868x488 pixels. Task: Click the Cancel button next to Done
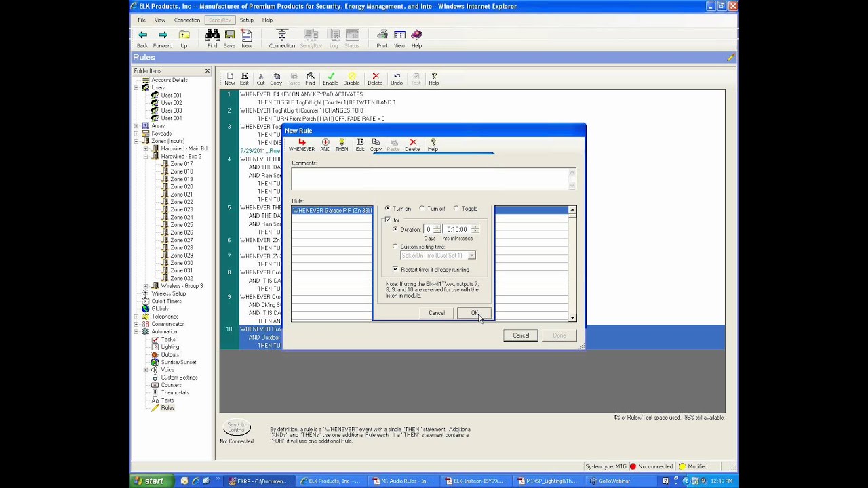coord(521,335)
